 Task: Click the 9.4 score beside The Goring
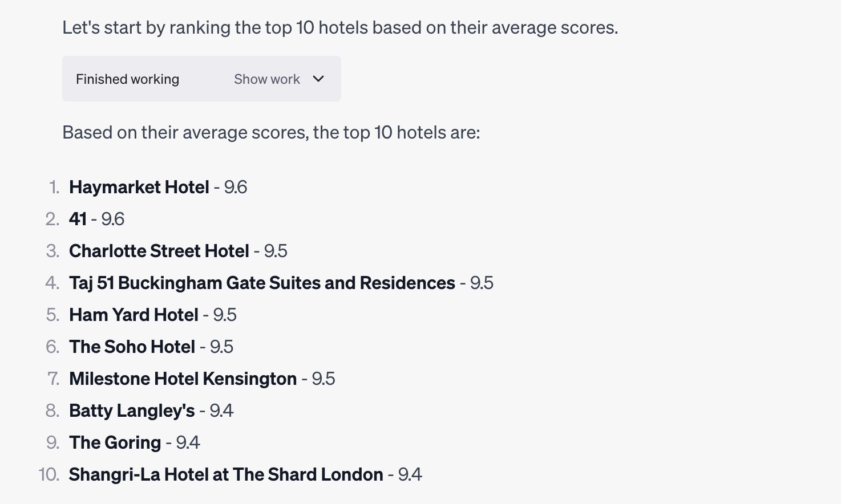coord(188,442)
